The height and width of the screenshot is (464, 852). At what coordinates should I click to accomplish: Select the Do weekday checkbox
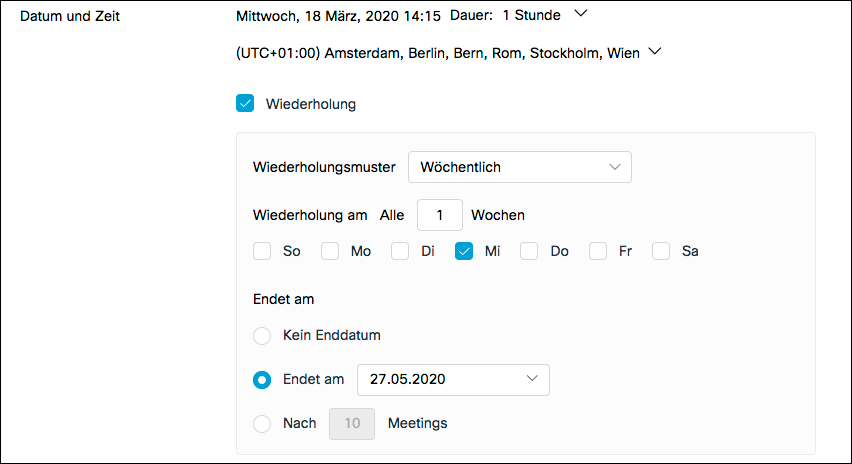coord(530,251)
